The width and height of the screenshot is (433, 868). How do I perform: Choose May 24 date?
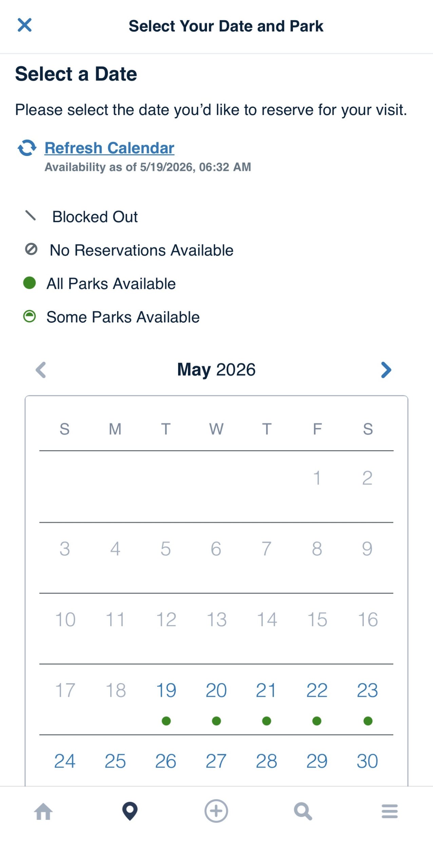click(x=65, y=761)
